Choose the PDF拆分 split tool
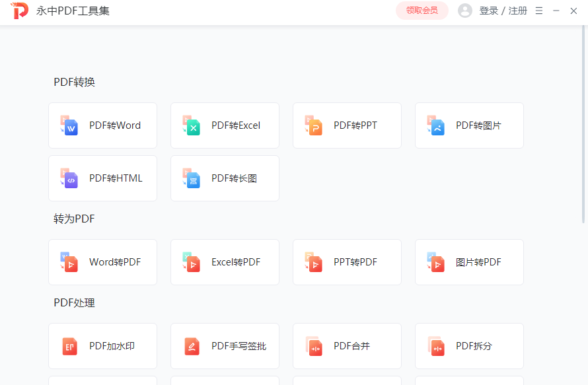Image resolution: width=588 pixels, height=385 pixels. tap(470, 346)
